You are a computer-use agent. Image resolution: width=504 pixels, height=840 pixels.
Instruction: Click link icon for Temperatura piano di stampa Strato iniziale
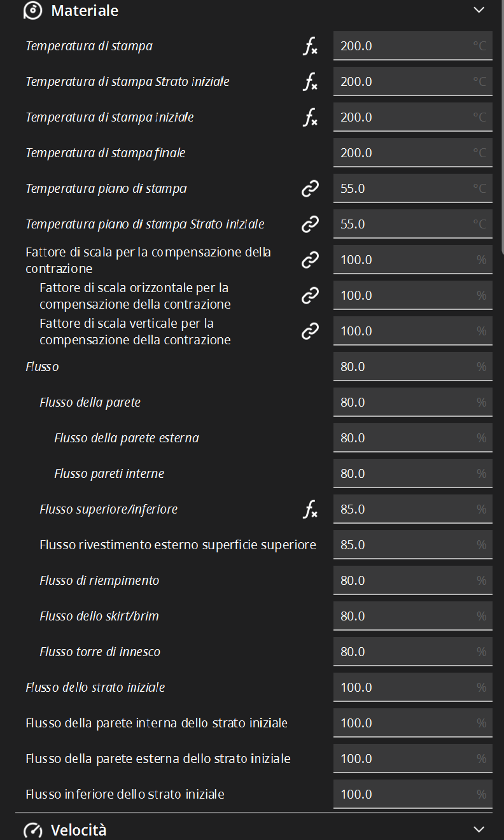310,225
